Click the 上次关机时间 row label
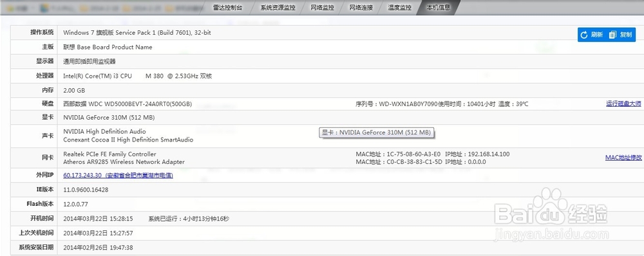This screenshot has width=644, height=256. coord(36,233)
